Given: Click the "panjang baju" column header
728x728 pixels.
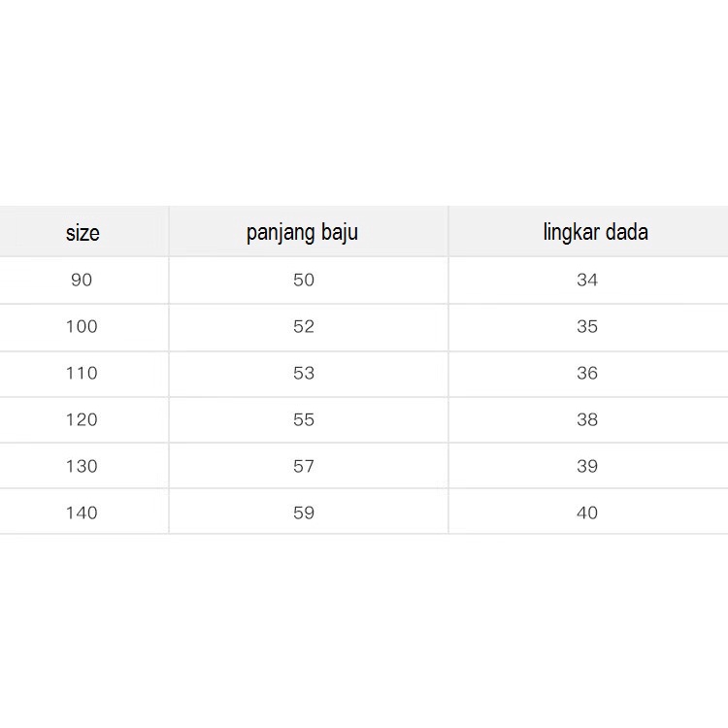Looking at the screenshot, I should [302, 233].
